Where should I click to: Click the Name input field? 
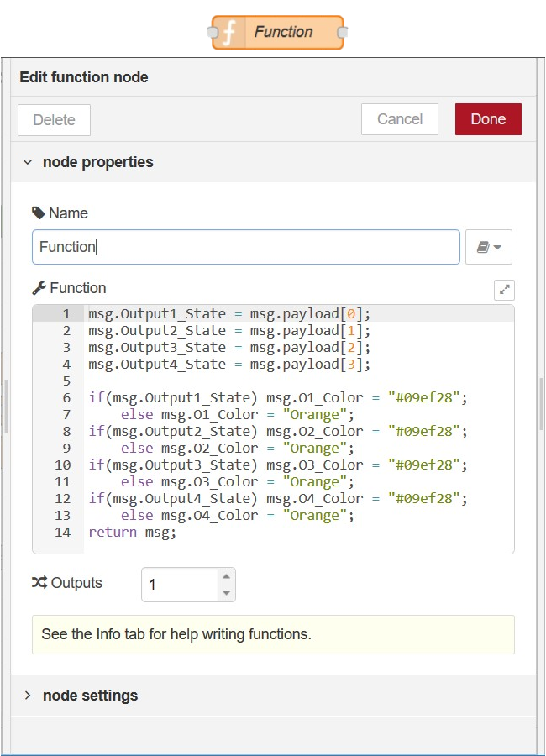click(x=246, y=247)
